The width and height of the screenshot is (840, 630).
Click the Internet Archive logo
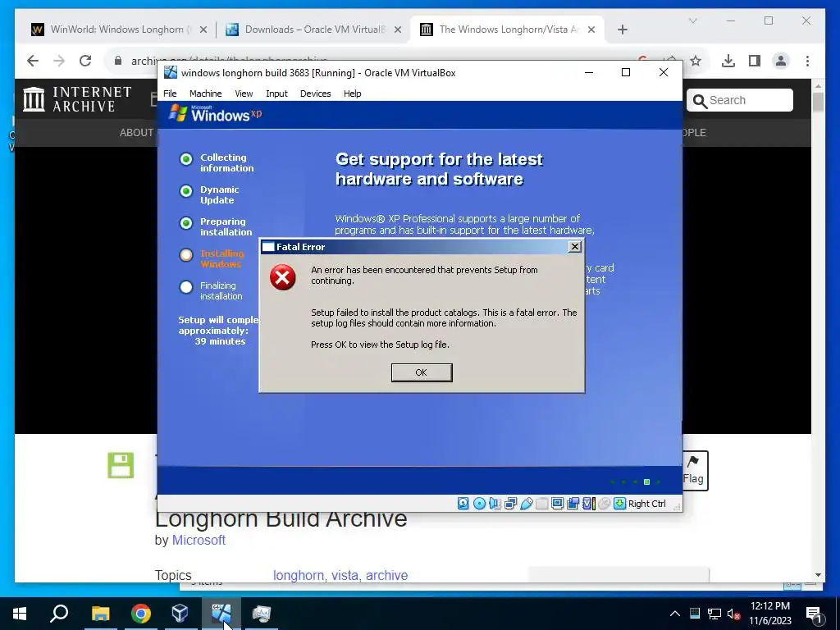coord(77,99)
